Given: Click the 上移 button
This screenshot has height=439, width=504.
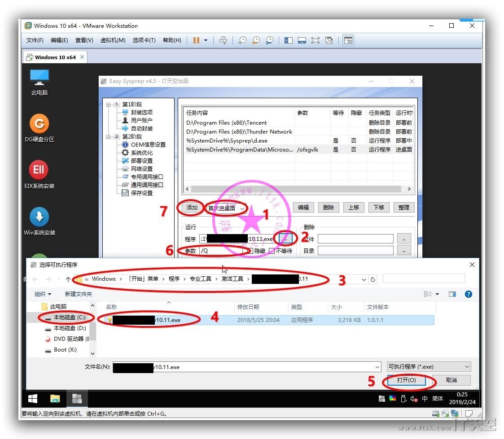Looking at the screenshot, I should point(354,208).
